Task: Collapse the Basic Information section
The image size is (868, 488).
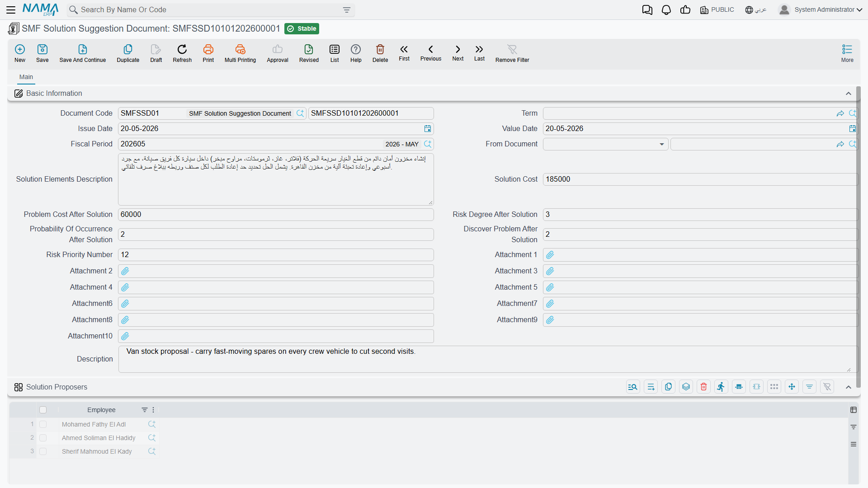Action: tap(849, 94)
